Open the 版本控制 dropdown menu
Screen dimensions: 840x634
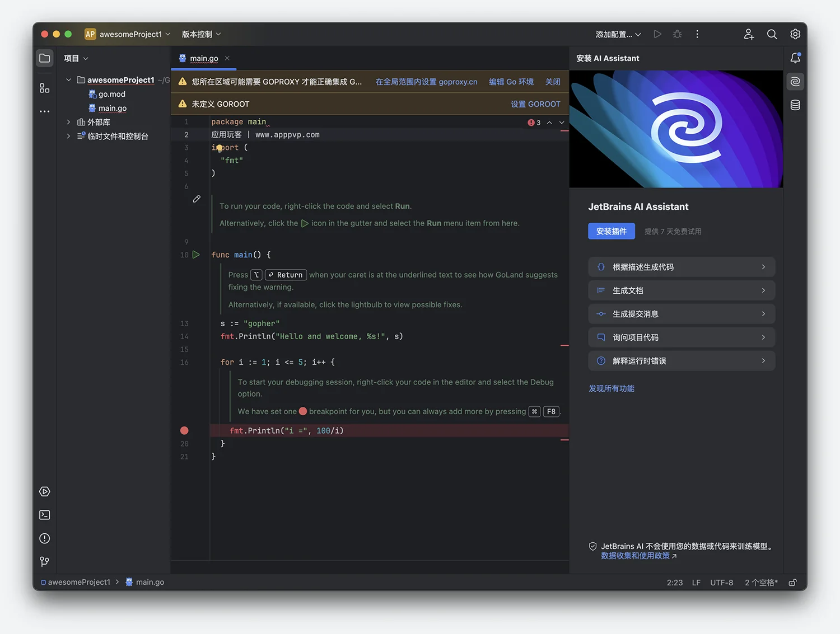point(201,34)
